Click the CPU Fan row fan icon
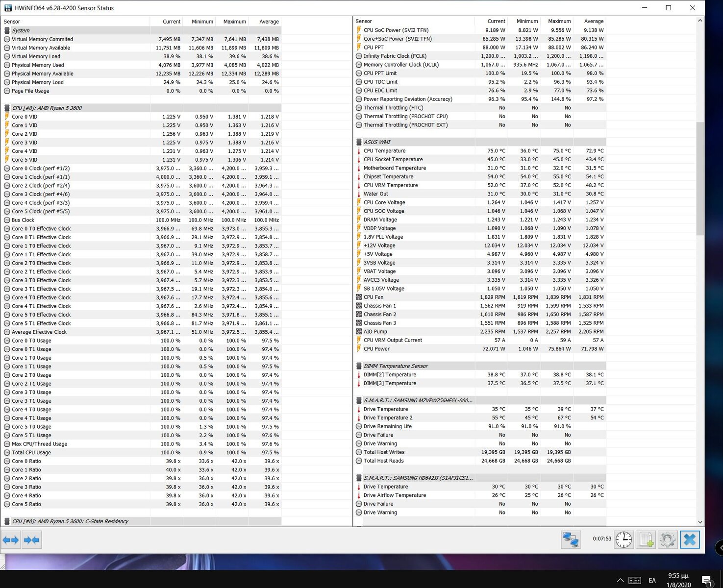Image resolution: width=723 pixels, height=588 pixels. (x=359, y=297)
